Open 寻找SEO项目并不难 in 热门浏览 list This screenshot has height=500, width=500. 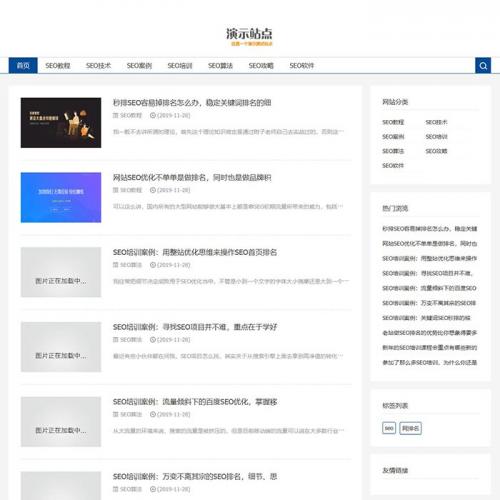coord(428,273)
